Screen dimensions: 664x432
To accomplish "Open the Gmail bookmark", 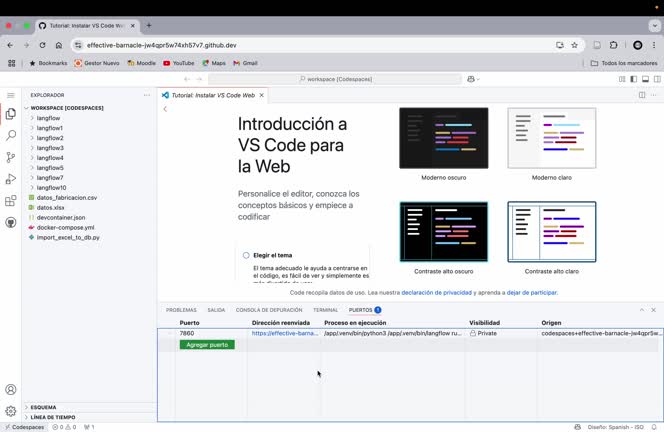I will point(245,63).
